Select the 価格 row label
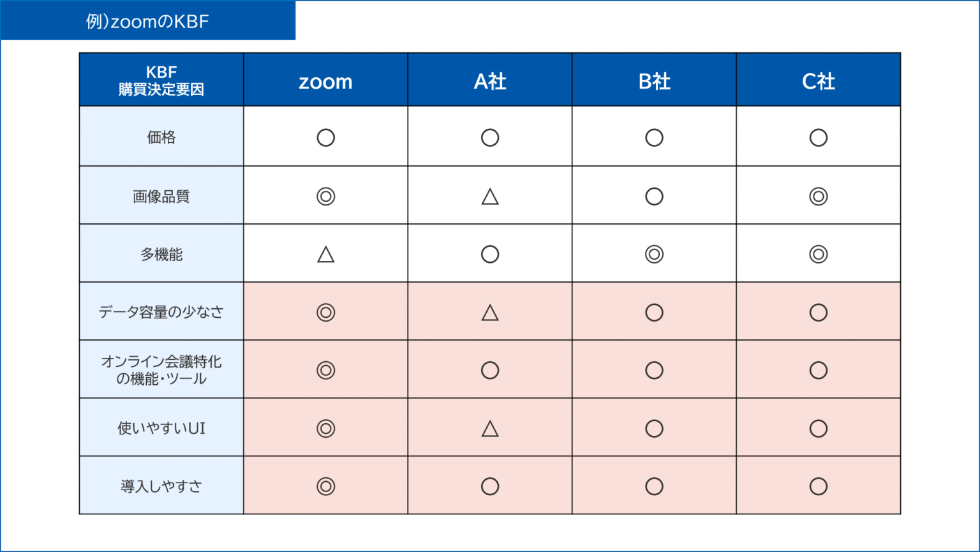980x552 pixels. coord(161,137)
